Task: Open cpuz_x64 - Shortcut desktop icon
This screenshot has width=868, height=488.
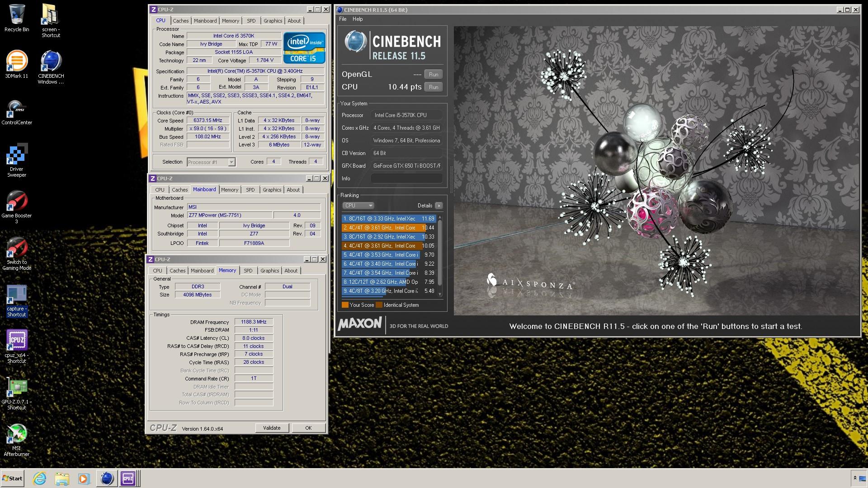Action: 17,347
